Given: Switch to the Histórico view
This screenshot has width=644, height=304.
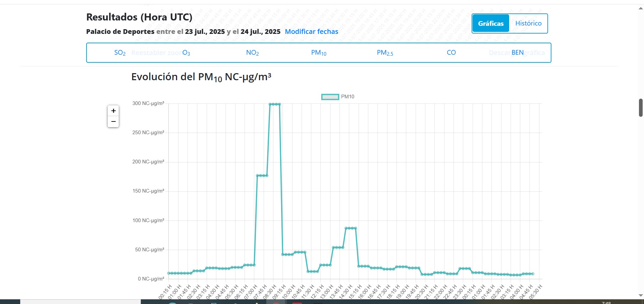Looking at the screenshot, I should tap(528, 23).
